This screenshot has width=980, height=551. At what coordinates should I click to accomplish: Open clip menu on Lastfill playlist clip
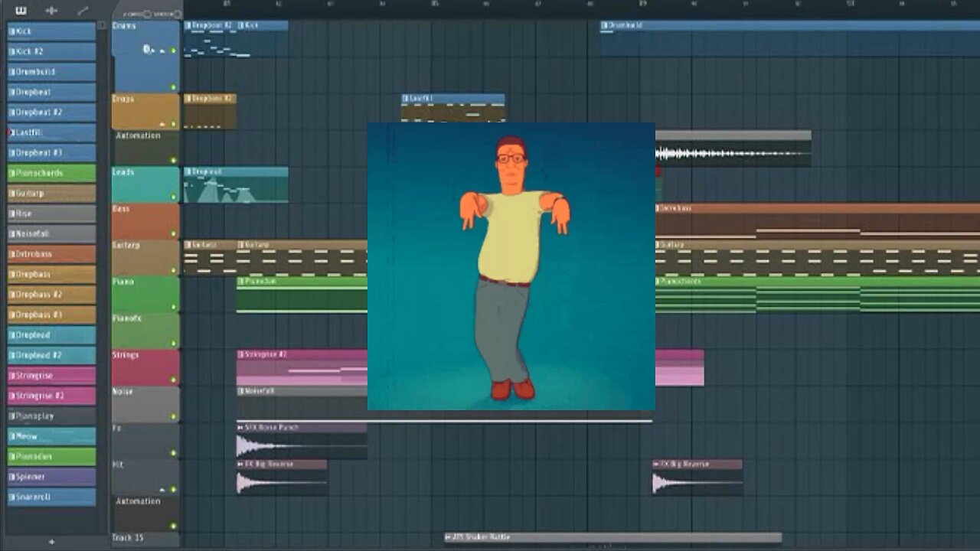(406, 99)
